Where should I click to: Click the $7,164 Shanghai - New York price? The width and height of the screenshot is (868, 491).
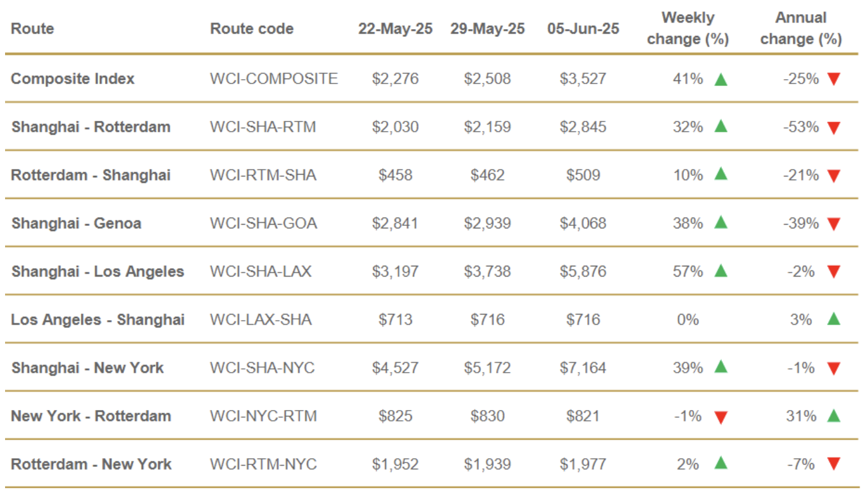[583, 368]
